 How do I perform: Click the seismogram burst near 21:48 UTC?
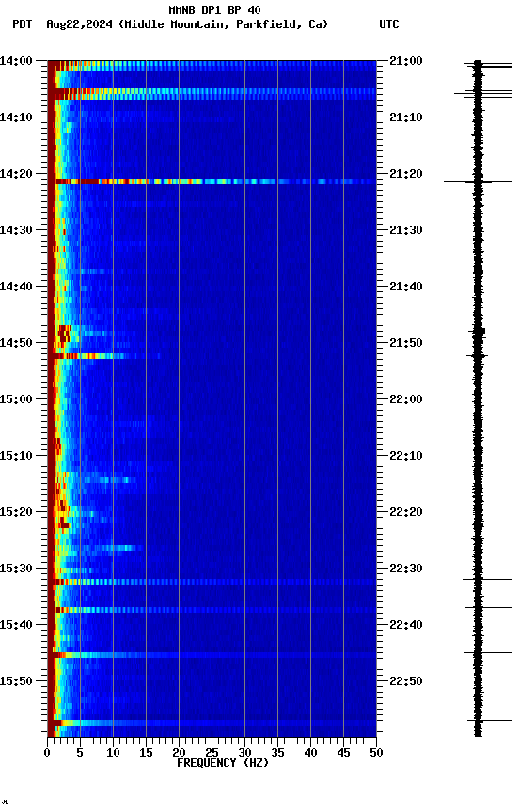click(478, 331)
